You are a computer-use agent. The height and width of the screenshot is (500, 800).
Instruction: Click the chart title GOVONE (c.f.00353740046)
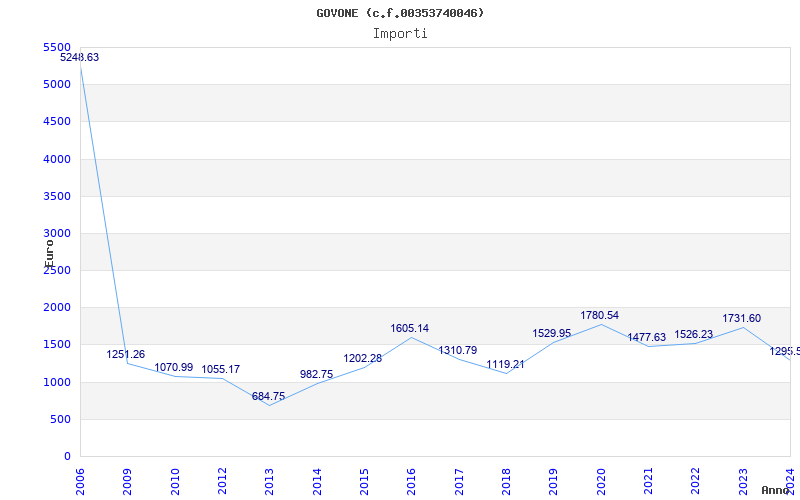click(400, 13)
